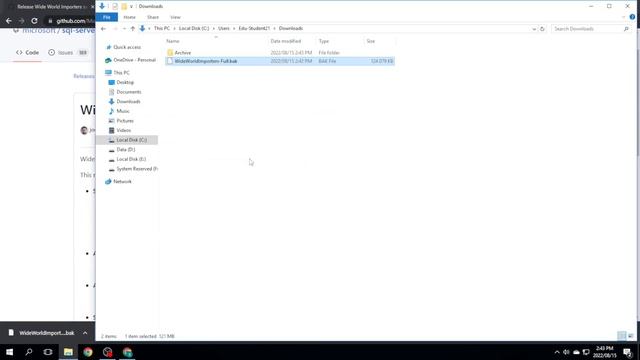Image resolution: width=640 pixels, height=360 pixels.
Task: Open Desktop in the navigation pane
Action: pyautogui.click(x=125, y=82)
